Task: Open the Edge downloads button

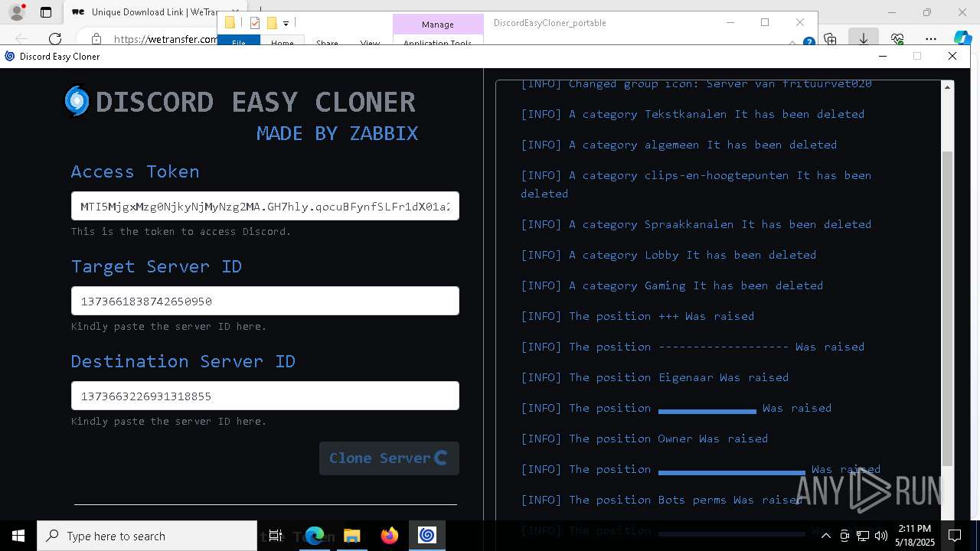Action: pos(863,38)
